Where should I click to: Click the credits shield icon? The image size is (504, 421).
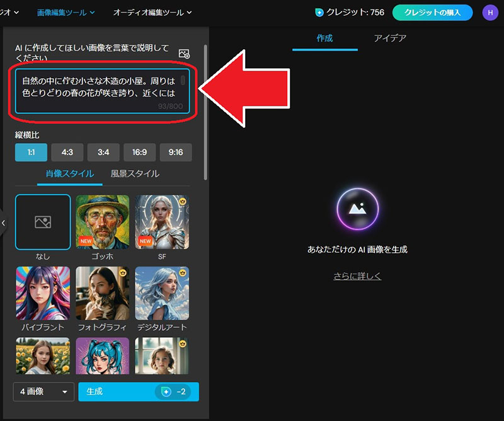pyautogui.click(x=319, y=12)
